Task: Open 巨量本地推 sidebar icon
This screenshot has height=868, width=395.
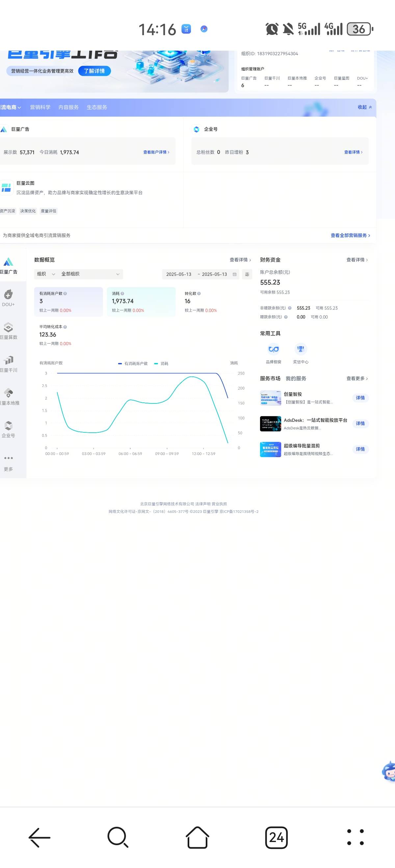Action: coord(8,393)
